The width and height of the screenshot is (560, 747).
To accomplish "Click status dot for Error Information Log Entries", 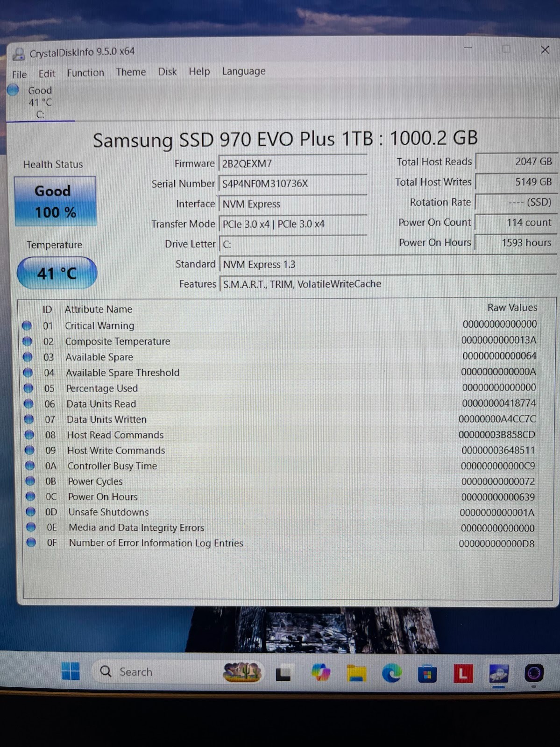I will click(x=31, y=543).
